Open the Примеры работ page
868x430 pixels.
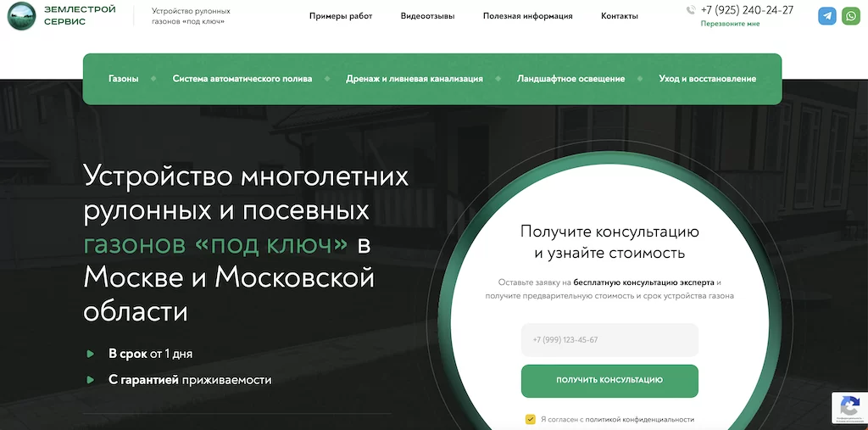coord(340,16)
